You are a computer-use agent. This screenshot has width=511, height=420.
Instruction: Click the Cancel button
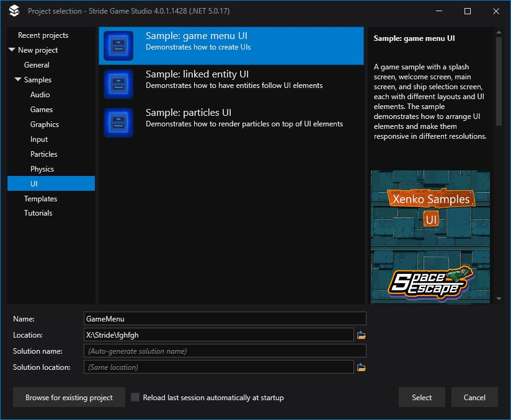[x=474, y=397]
